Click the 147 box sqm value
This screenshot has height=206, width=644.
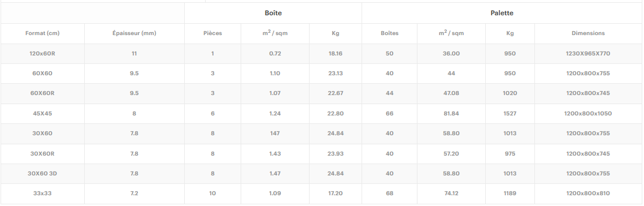pos(275,134)
